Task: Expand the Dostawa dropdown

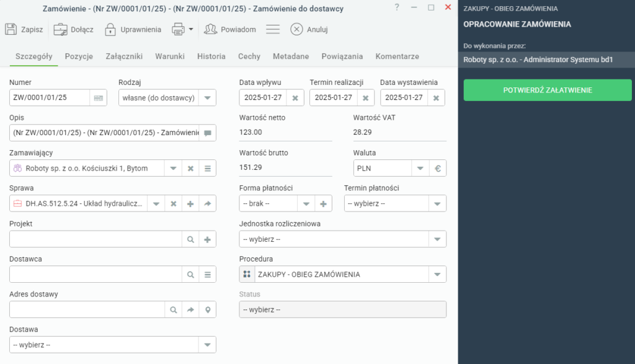Action: pyautogui.click(x=207, y=345)
